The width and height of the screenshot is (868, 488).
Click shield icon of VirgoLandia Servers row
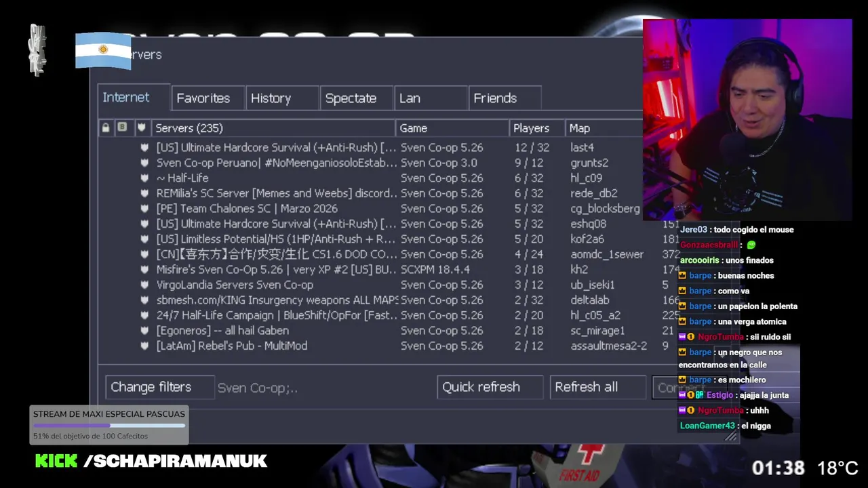(144, 285)
